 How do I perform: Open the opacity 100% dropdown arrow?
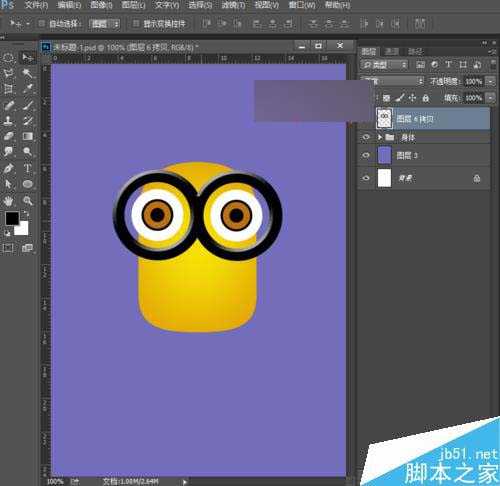[x=490, y=81]
